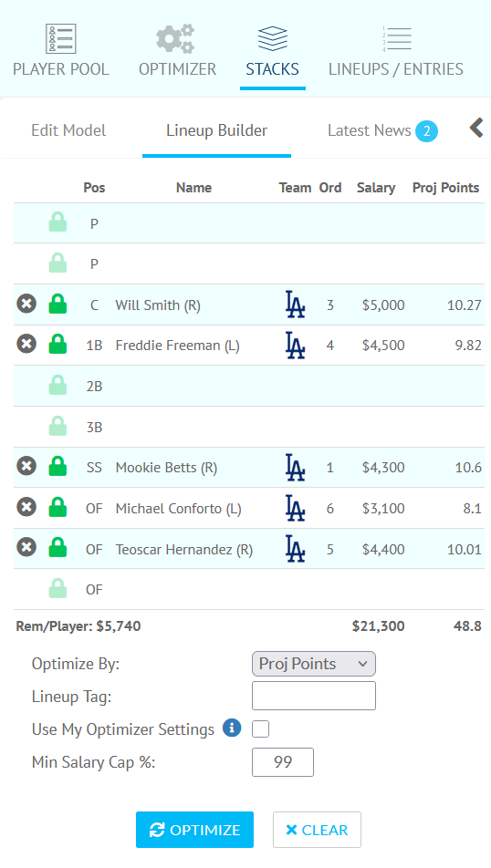Open the Optimizer gears icon
This screenshot has height=868, width=491.
[x=175, y=38]
